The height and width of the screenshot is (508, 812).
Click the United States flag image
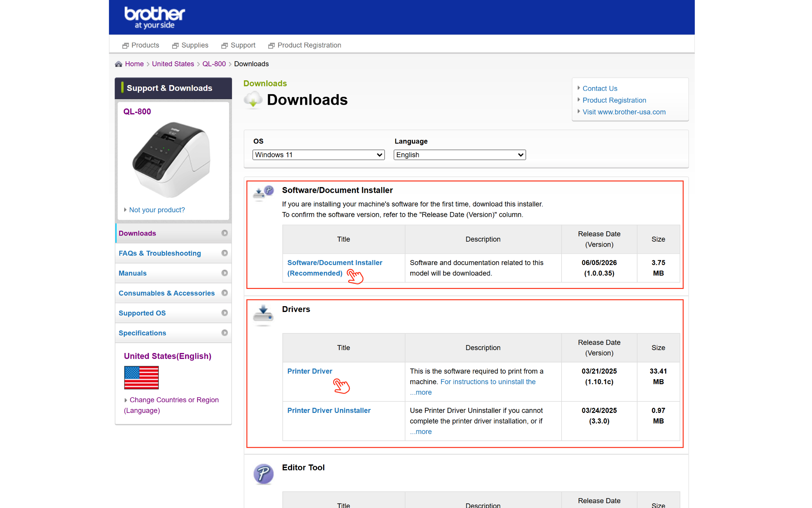click(x=141, y=377)
